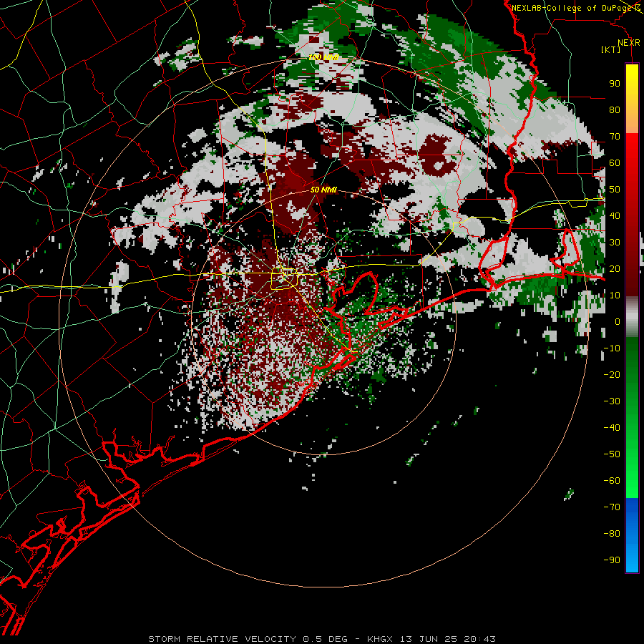644x644 pixels.
Task: Click the -60 value on velocity scale
Action: 612,481
